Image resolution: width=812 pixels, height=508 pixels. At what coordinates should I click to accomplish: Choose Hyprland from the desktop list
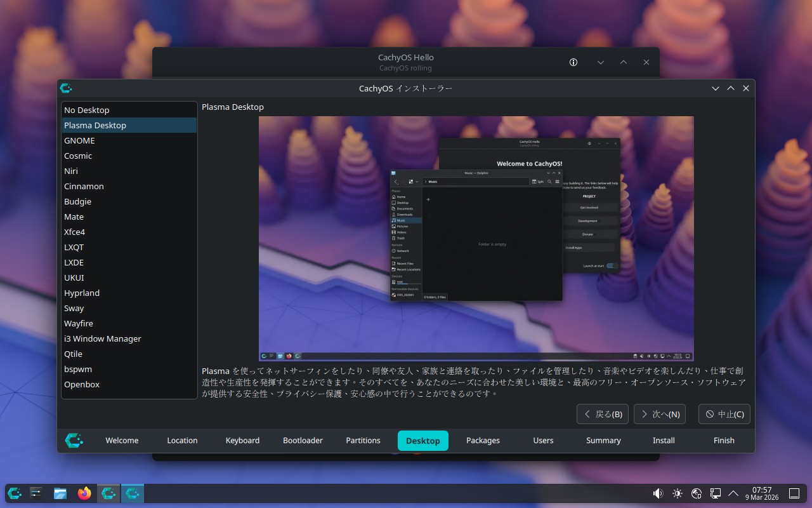tap(82, 293)
